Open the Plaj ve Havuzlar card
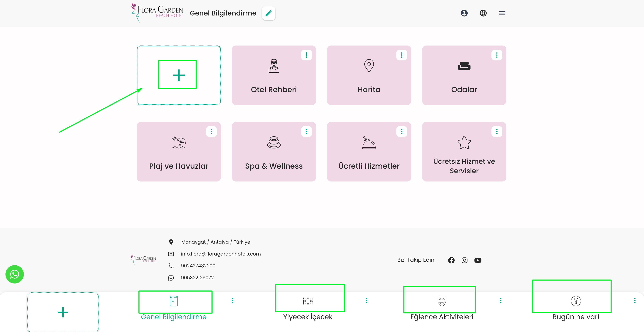This screenshot has height=332, width=644. (x=178, y=155)
